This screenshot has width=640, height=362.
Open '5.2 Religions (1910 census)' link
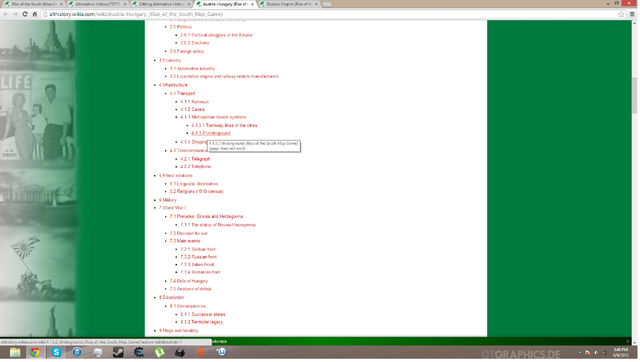click(x=197, y=191)
